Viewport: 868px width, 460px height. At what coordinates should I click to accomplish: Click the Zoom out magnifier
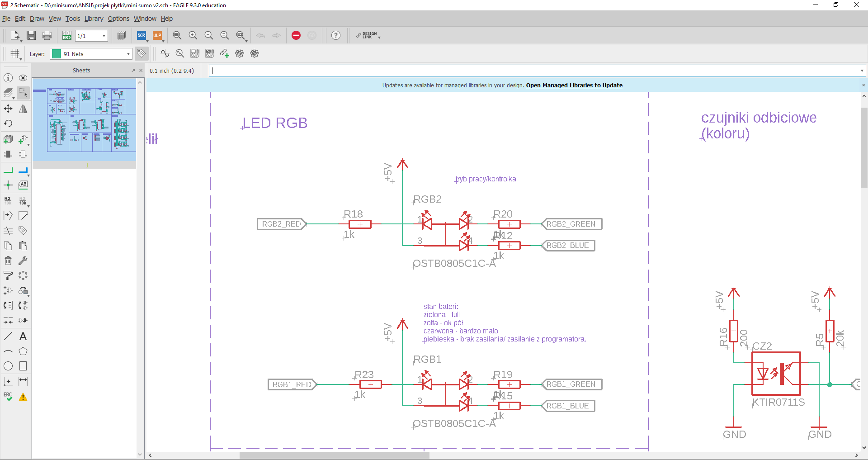click(209, 35)
